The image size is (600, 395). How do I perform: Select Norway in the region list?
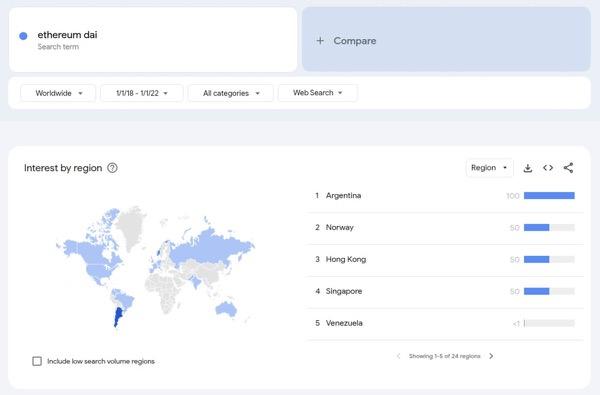(x=445, y=228)
